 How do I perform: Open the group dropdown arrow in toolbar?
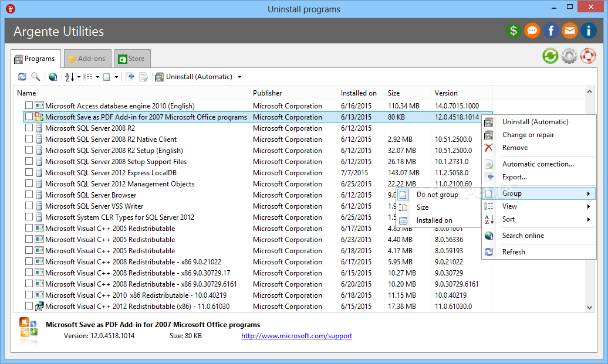tap(116, 77)
